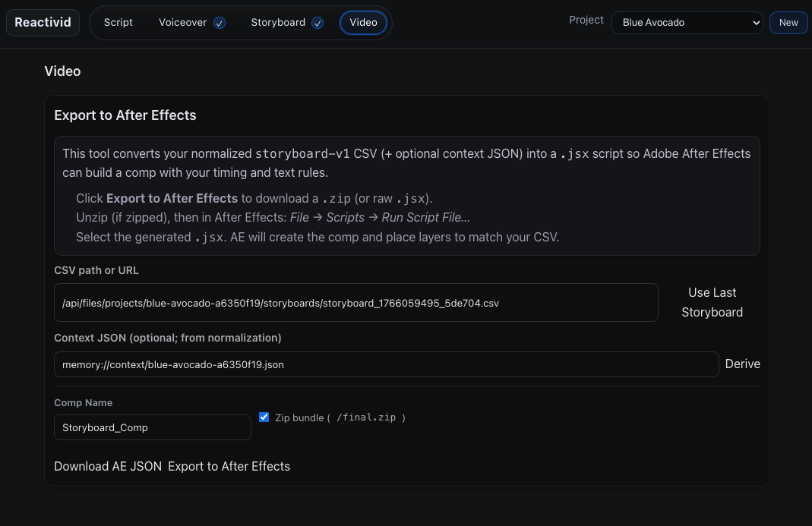This screenshot has width=812, height=526.
Task: Click Derive next to Context JSON
Action: coord(742,364)
